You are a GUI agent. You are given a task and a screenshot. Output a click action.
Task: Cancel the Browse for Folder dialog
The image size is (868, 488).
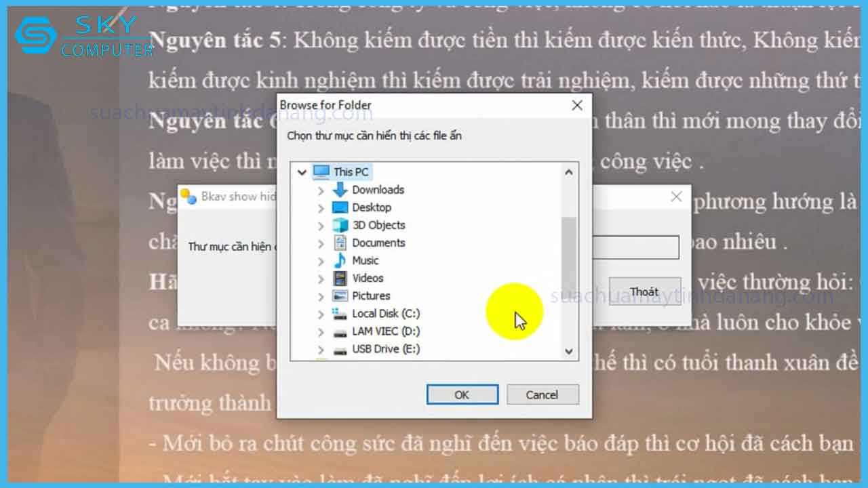(x=542, y=394)
